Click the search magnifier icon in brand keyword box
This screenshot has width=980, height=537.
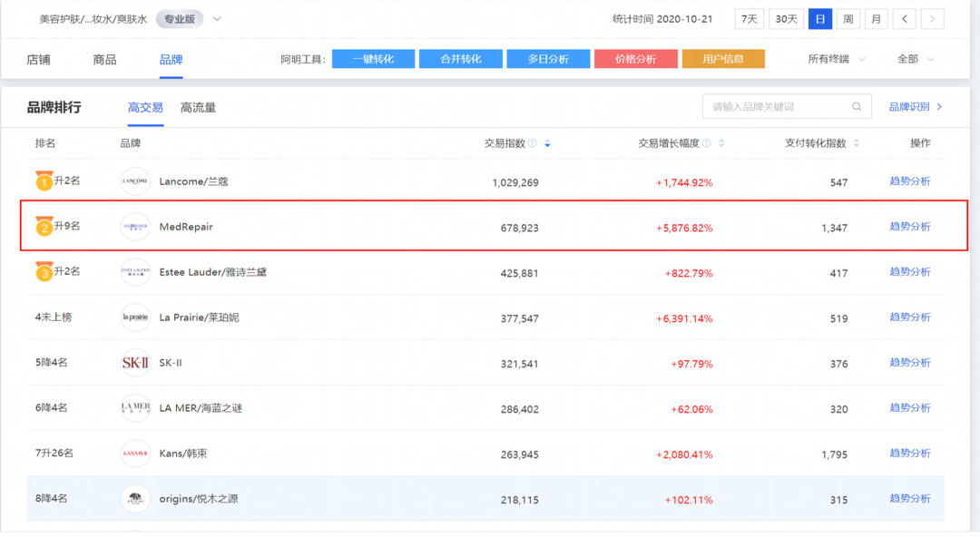(x=857, y=107)
